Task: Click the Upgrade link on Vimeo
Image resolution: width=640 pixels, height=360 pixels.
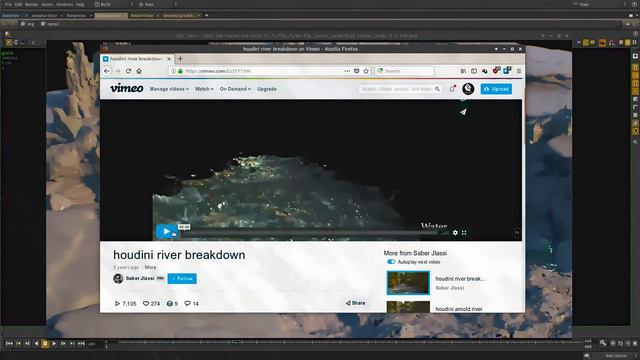Action: 267,89
